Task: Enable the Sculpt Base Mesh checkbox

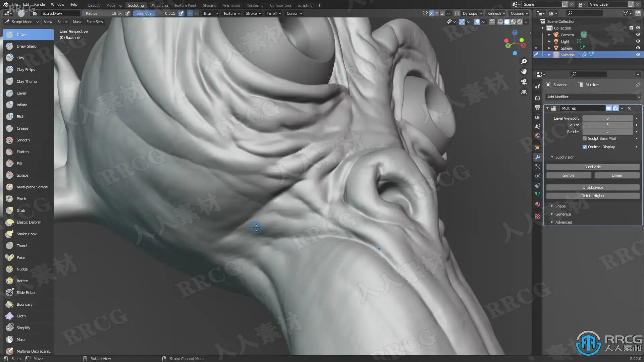Action: pyautogui.click(x=585, y=138)
